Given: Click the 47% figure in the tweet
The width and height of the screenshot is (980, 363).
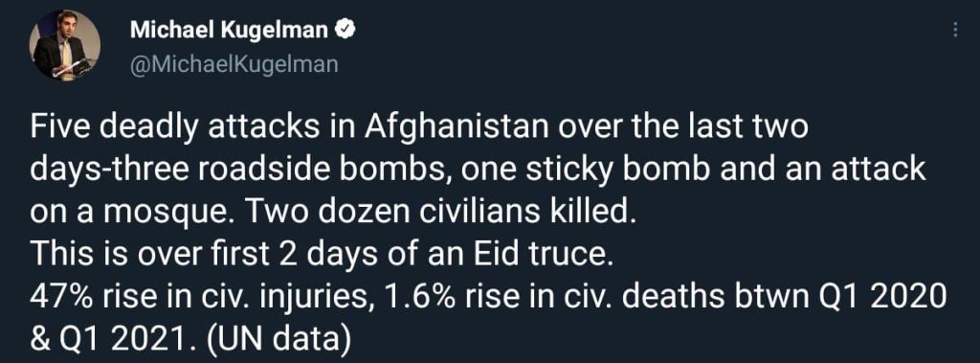Looking at the screenshot, I should [x=56, y=297].
